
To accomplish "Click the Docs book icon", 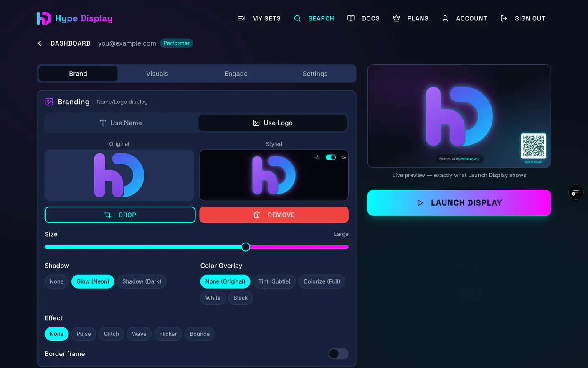I will pos(351,18).
